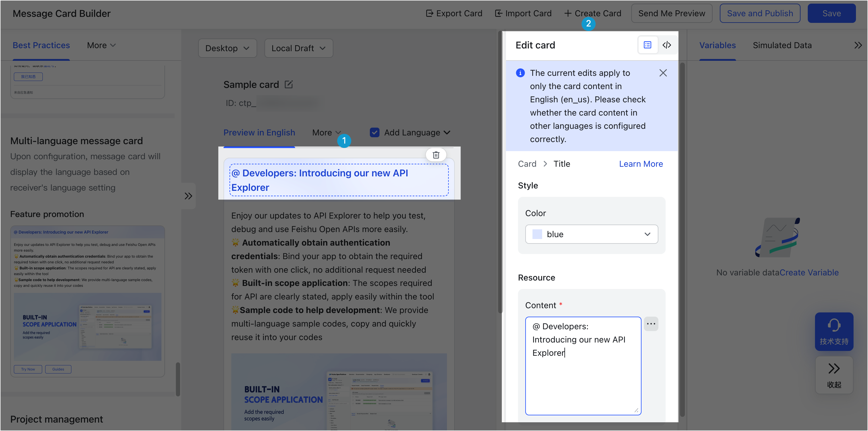Click the Built-in Scope Application preview image

339,392
